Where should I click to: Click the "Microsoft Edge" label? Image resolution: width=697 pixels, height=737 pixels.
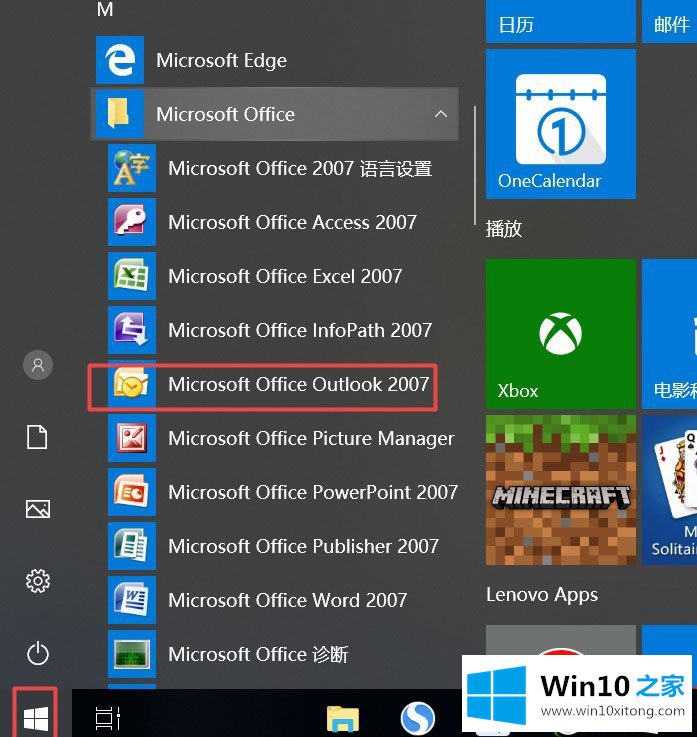221,61
